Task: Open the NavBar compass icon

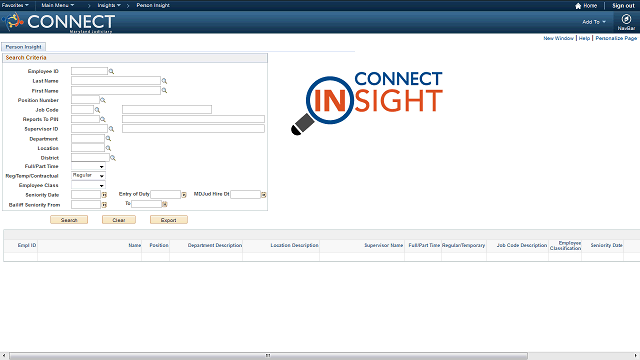Action: [626, 19]
